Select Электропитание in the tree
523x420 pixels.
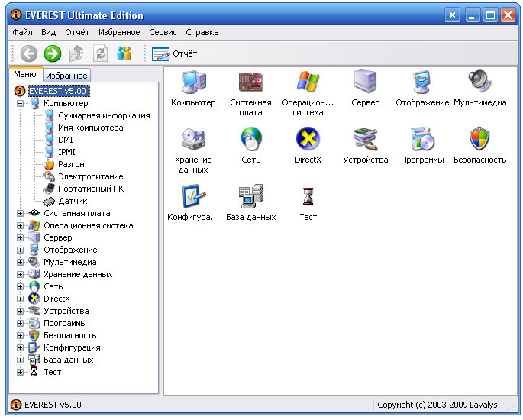[91, 177]
